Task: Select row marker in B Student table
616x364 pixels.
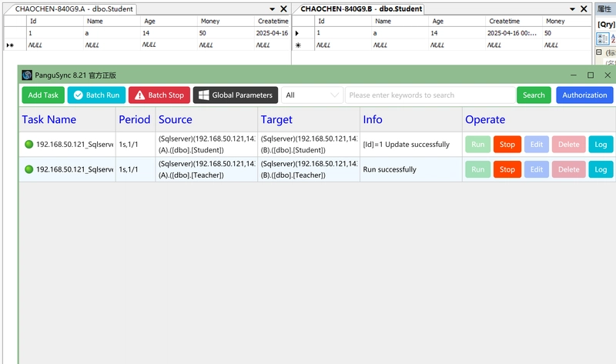Action: pyautogui.click(x=297, y=33)
